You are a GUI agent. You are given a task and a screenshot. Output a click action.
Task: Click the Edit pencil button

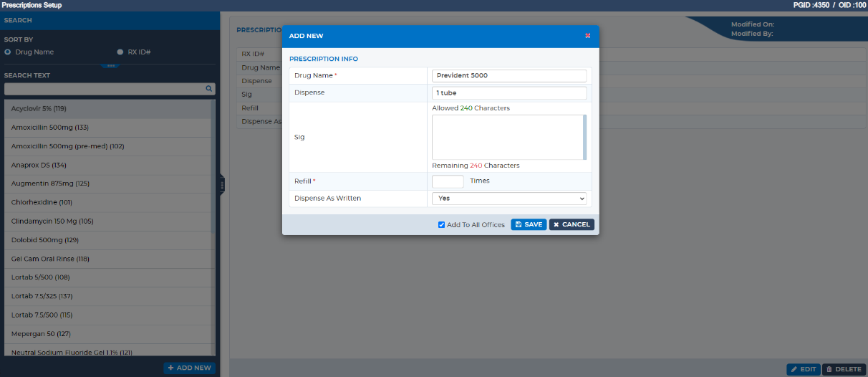tap(804, 369)
